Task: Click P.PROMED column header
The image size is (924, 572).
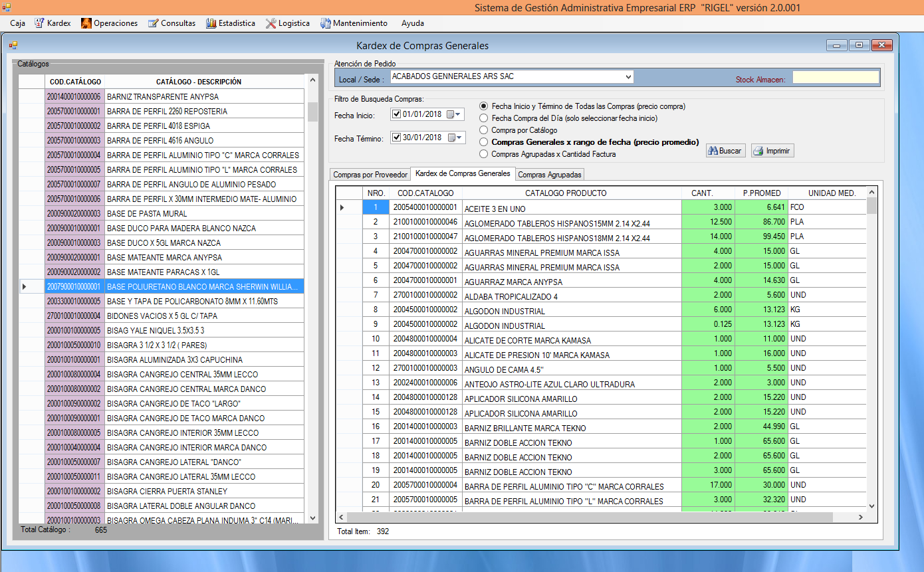Action: click(x=761, y=193)
